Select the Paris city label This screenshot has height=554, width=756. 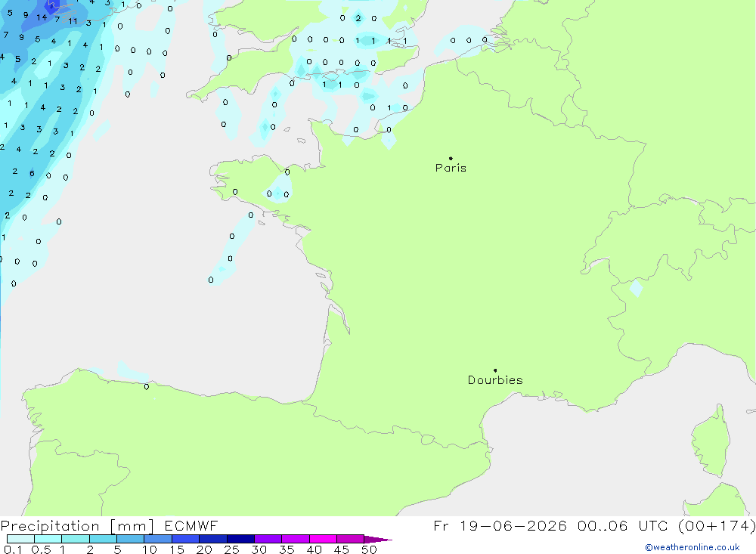tap(451, 168)
